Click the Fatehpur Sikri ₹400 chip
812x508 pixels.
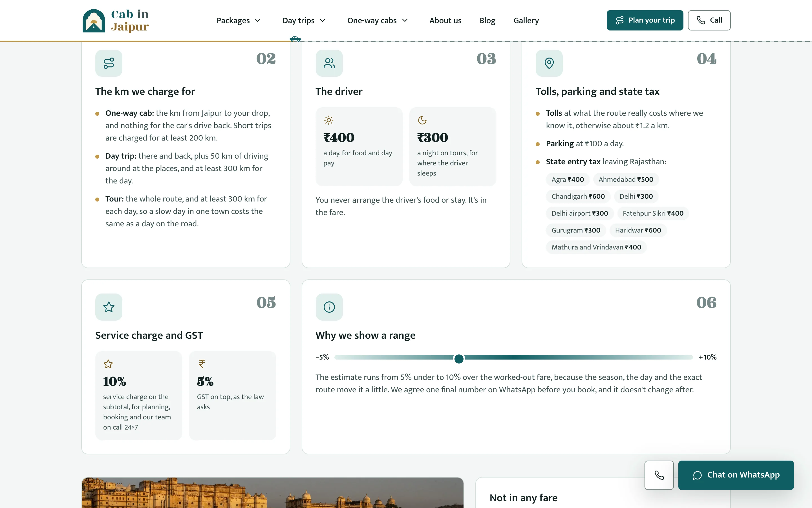[x=653, y=213]
